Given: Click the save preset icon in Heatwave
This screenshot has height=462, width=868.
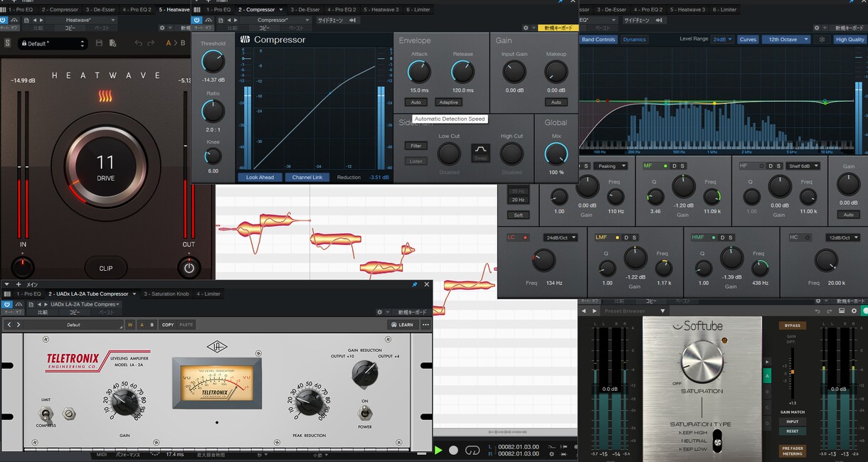Looking at the screenshot, I should point(99,43).
